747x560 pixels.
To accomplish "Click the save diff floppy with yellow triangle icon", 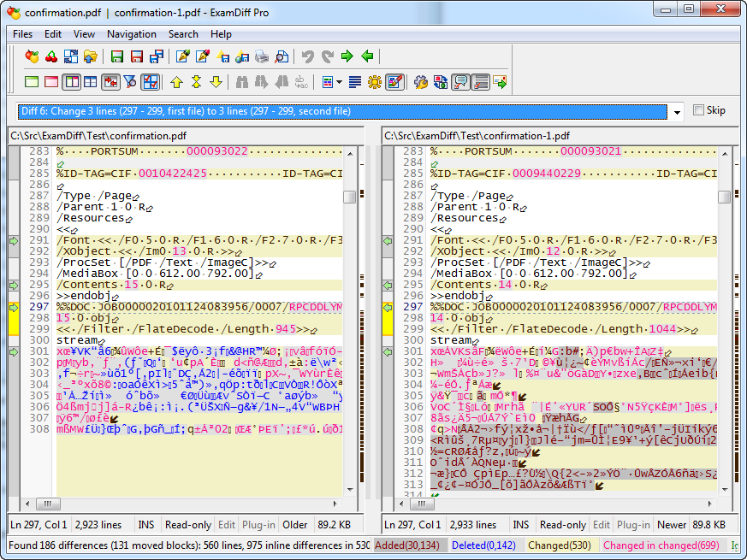I will [222, 56].
